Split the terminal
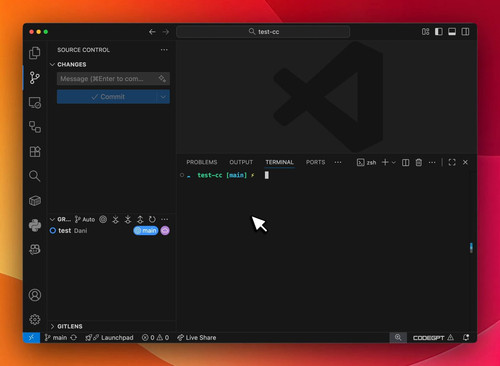Screen dimensions: 500x366 coord(405,162)
